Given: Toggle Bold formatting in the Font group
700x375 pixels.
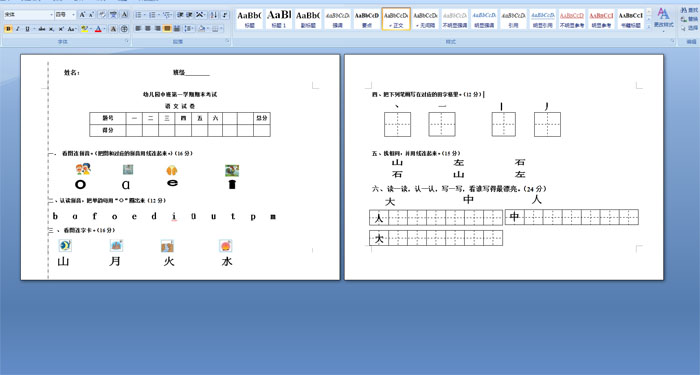Looking at the screenshot, I should coord(8,29).
